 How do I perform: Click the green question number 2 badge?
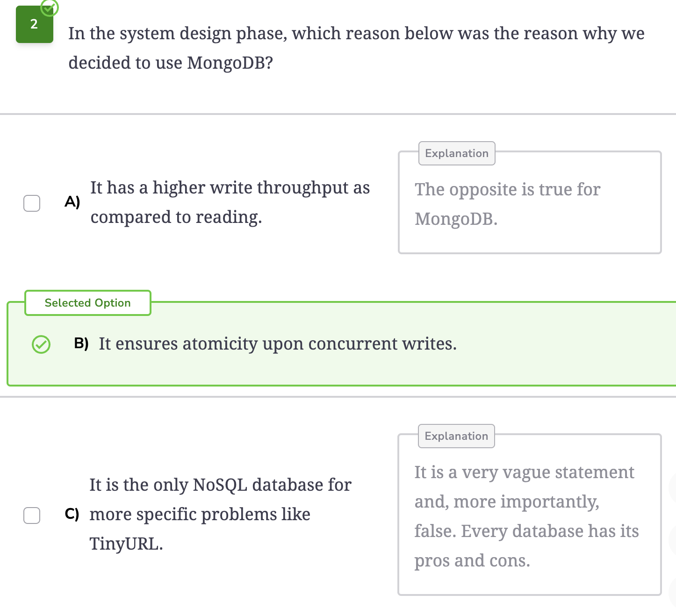tap(35, 24)
